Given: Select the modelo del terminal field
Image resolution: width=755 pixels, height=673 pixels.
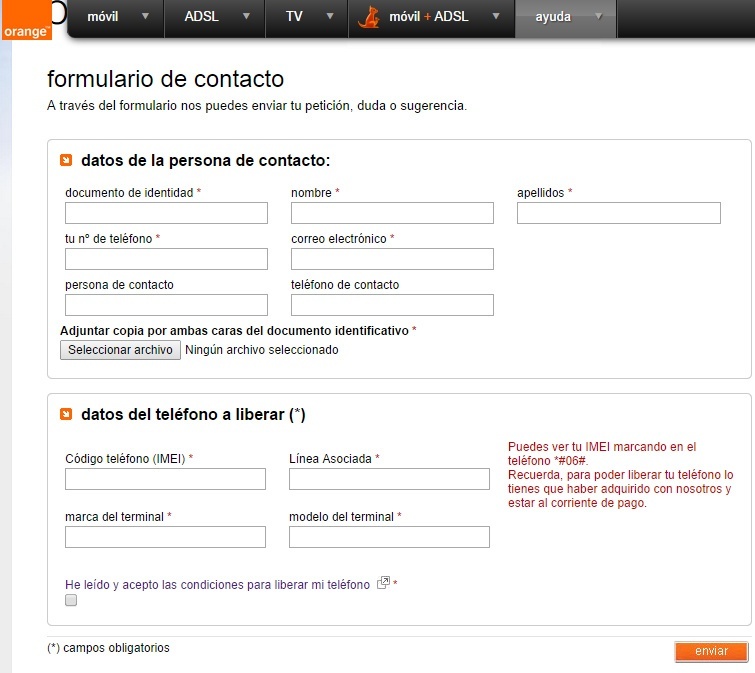Looking at the screenshot, I should coord(389,537).
